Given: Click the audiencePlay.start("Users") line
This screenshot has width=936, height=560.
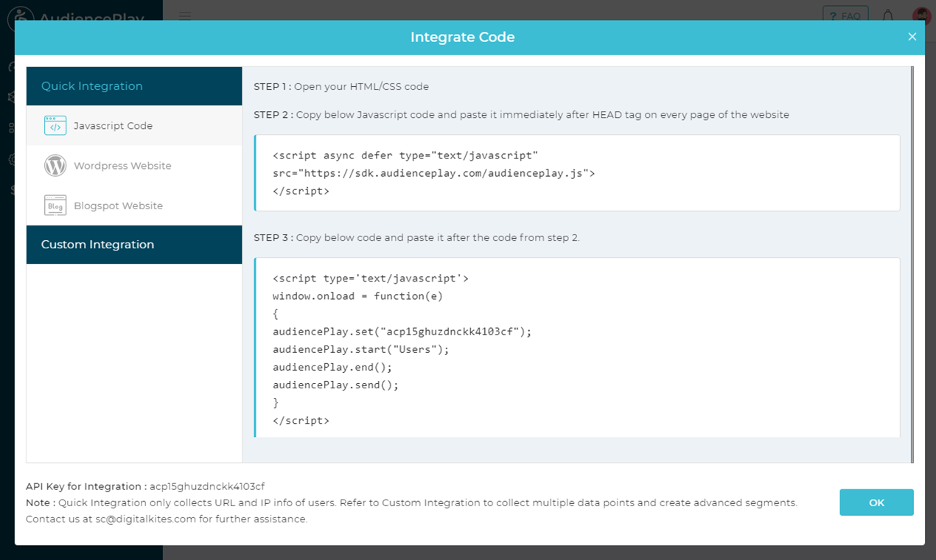Looking at the screenshot, I should click(360, 349).
